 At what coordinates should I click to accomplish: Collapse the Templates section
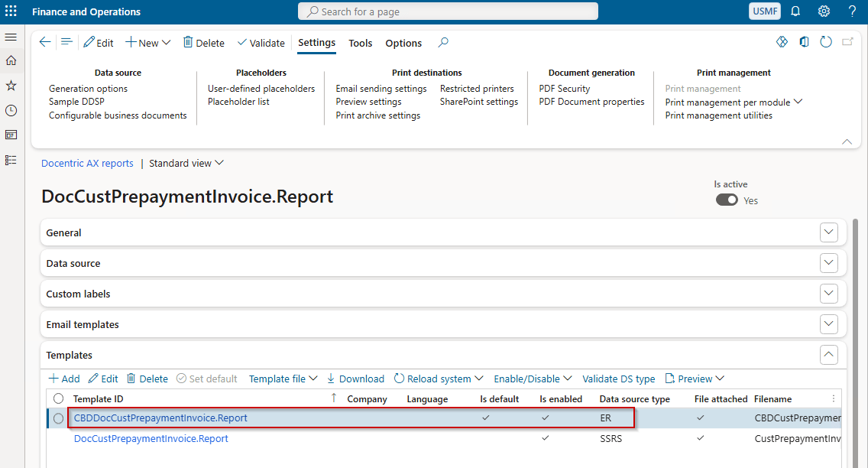(x=829, y=355)
